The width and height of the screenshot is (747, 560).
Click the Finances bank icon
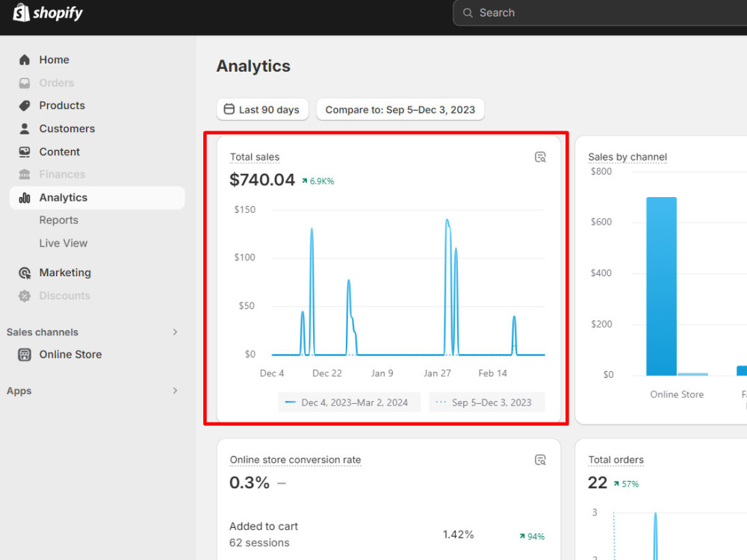pos(25,174)
